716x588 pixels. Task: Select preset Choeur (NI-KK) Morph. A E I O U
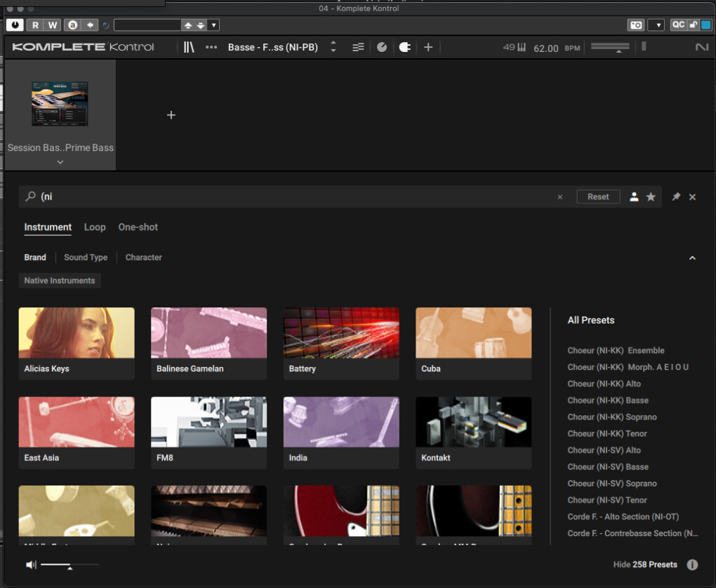tap(628, 367)
